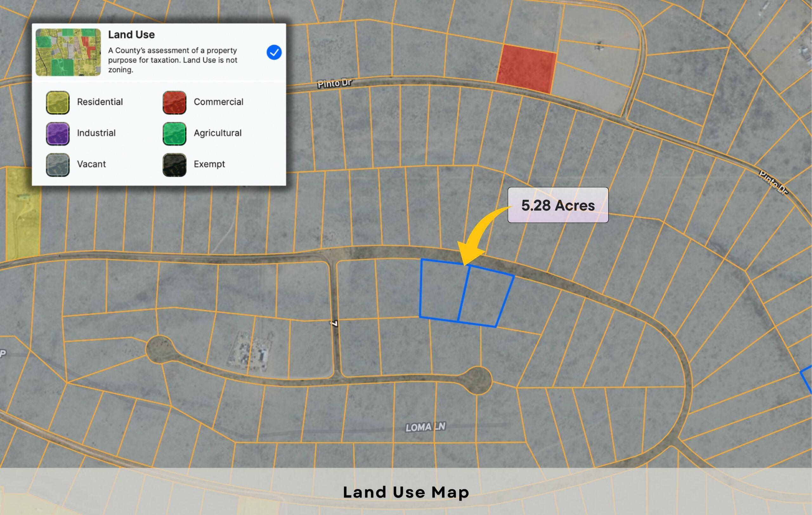Select the yellow Residential swatch icon
Viewport: 812px width, 515px height.
(58, 102)
